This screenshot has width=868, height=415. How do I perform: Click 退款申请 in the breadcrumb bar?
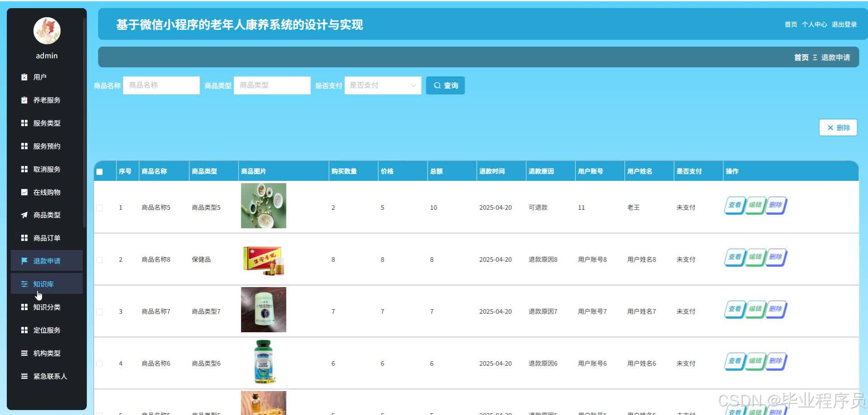click(835, 57)
